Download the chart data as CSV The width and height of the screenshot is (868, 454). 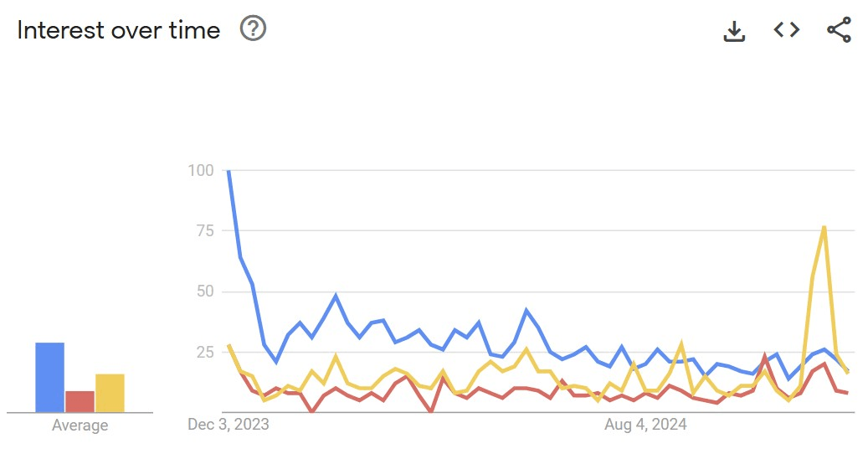(734, 31)
